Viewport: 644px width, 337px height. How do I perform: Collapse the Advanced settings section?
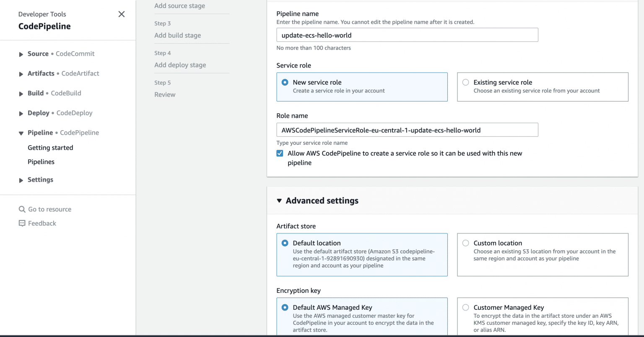280,201
